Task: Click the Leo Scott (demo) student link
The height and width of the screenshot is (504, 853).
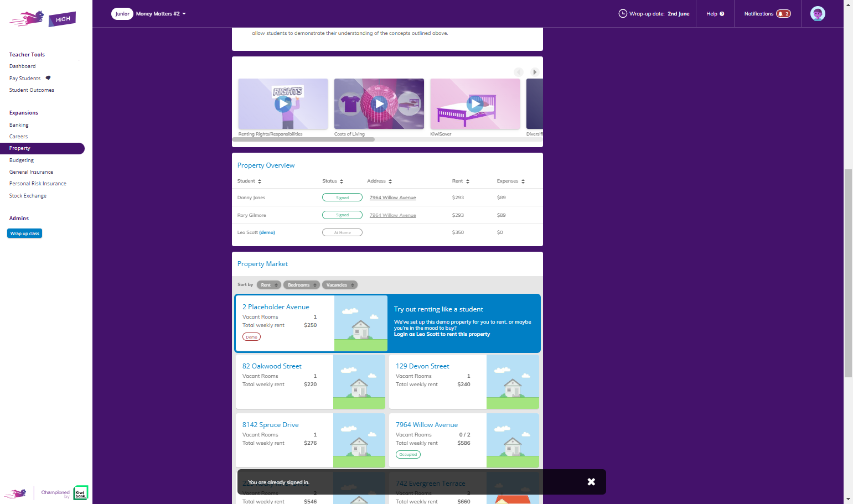Action: pyautogui.click(x=256, y=232)
